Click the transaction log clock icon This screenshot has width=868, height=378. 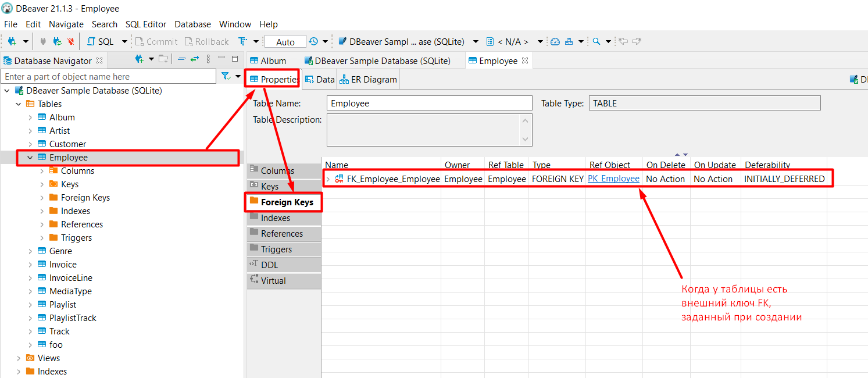(313, 41)
